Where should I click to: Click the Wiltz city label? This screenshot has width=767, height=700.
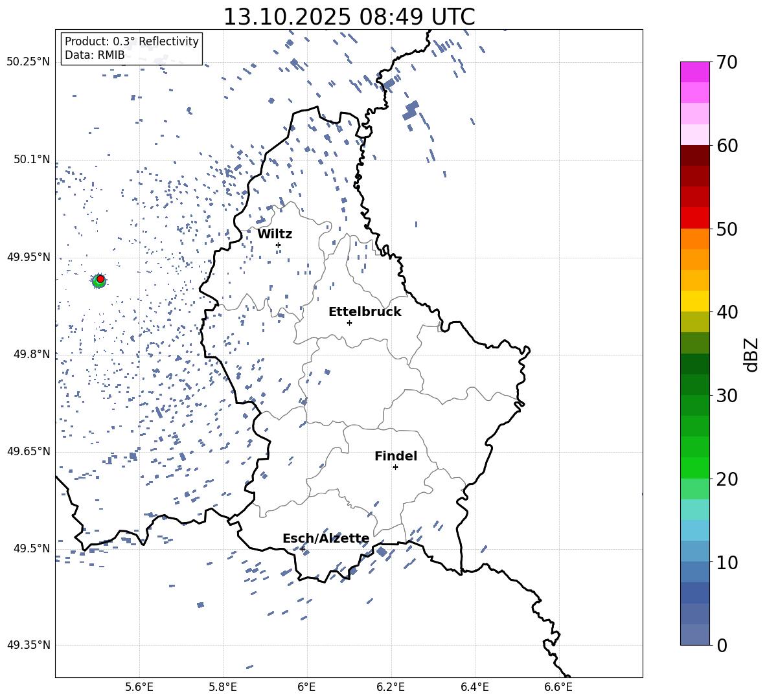[x=275, y=234]
